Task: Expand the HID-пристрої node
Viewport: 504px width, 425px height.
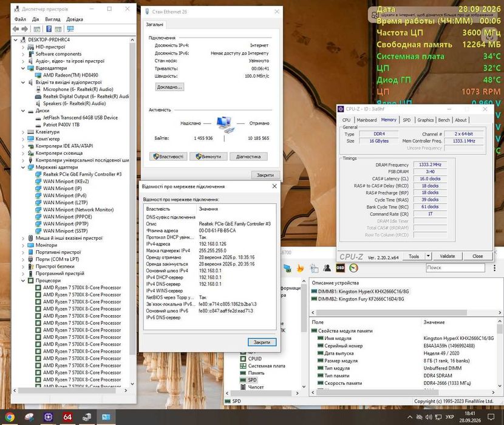Action: tap(23, 47)
